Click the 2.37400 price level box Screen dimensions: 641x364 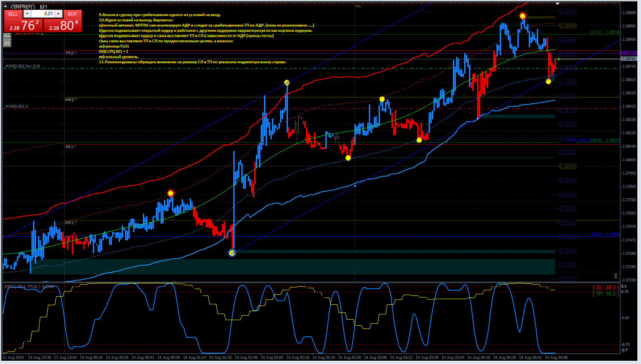click(568, 251)
